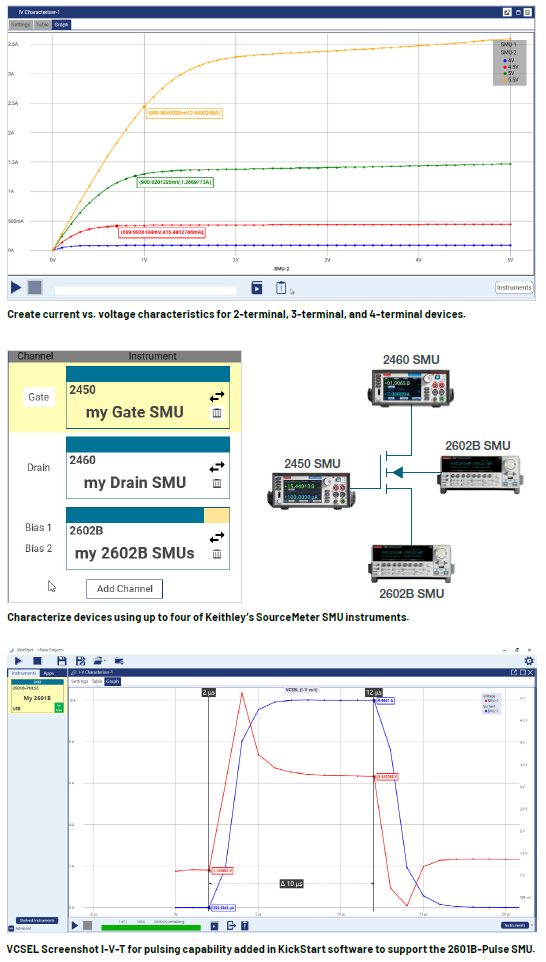Image resolution: width=546 pixels, height=962 pixels.
Task: Click the 2 µs cursor marker
Action: (x=209, y=692)
